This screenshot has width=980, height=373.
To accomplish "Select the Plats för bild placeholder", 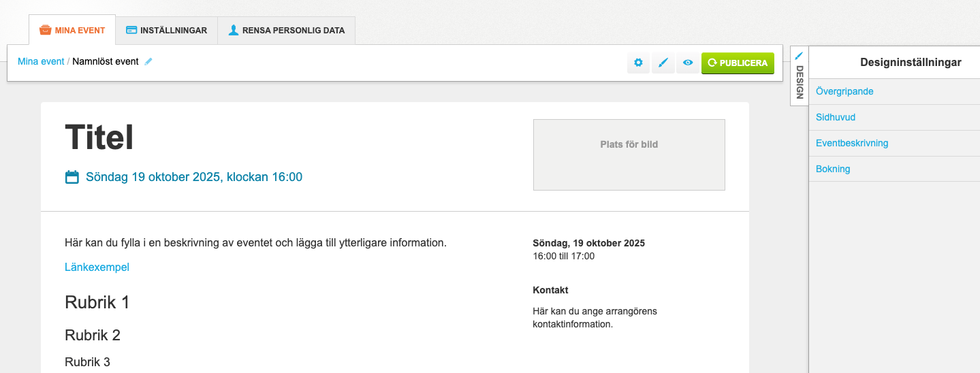I will [x=629, y=155].
